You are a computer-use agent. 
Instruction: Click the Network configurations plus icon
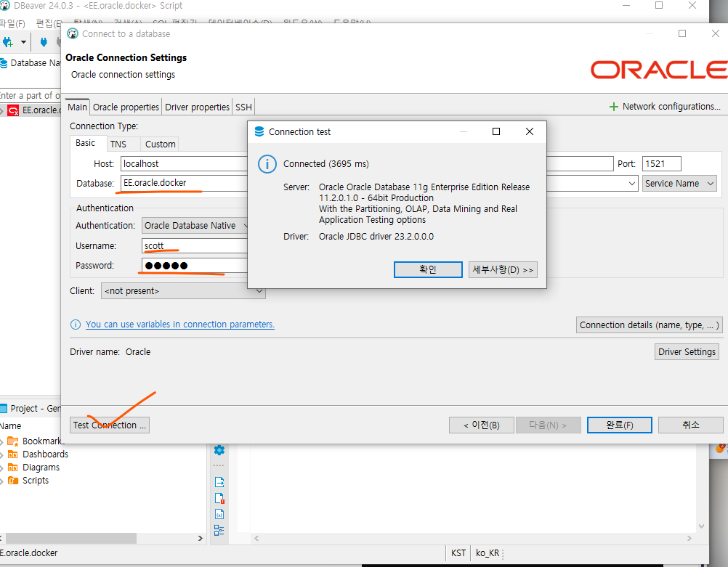click(613, 107)
